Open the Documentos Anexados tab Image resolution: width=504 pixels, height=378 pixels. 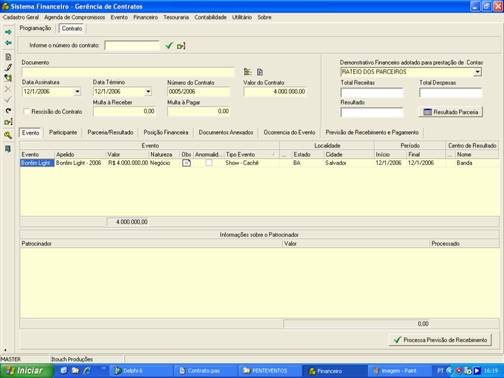[x=226, y=132]
